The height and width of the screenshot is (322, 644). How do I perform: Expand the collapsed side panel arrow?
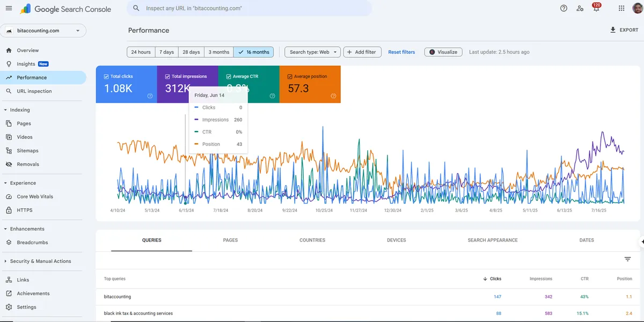tap(642, 242)
